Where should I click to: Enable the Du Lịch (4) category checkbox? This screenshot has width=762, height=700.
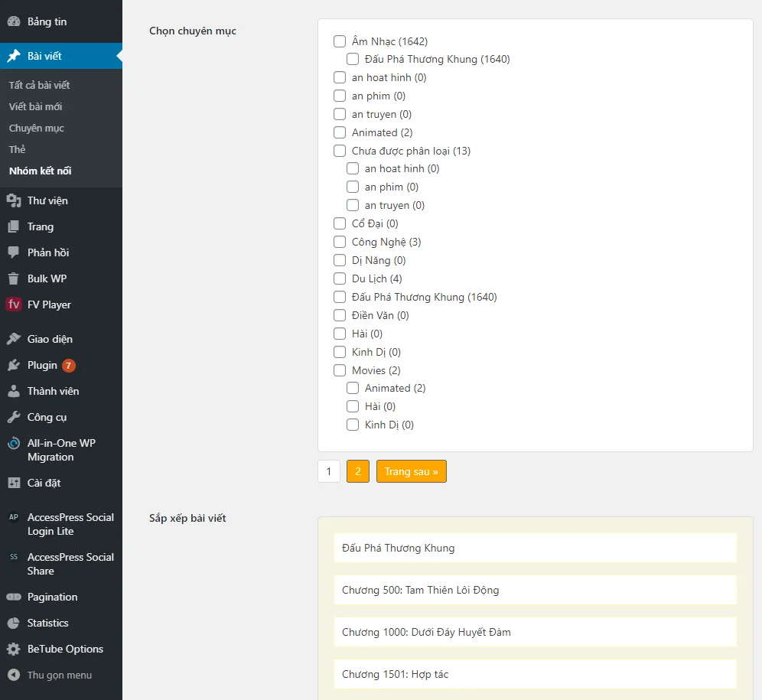(x=340, y=278)
